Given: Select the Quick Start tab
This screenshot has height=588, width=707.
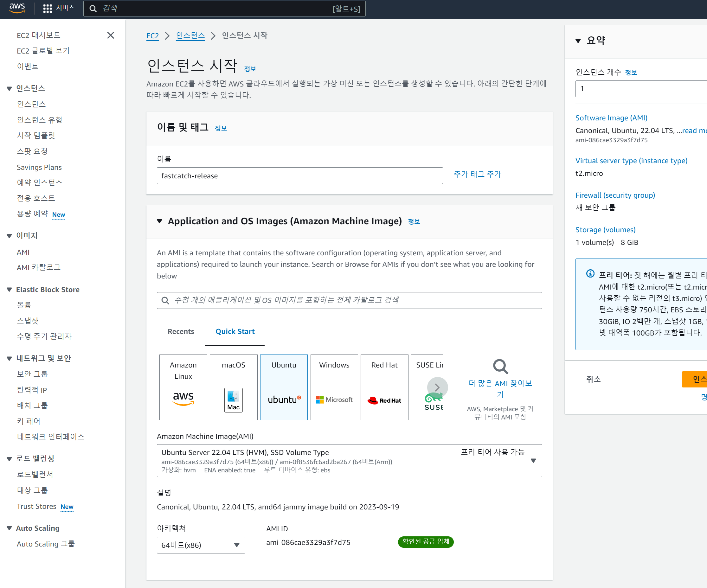Looking at the screenshot, I should (x=235, y=331).
